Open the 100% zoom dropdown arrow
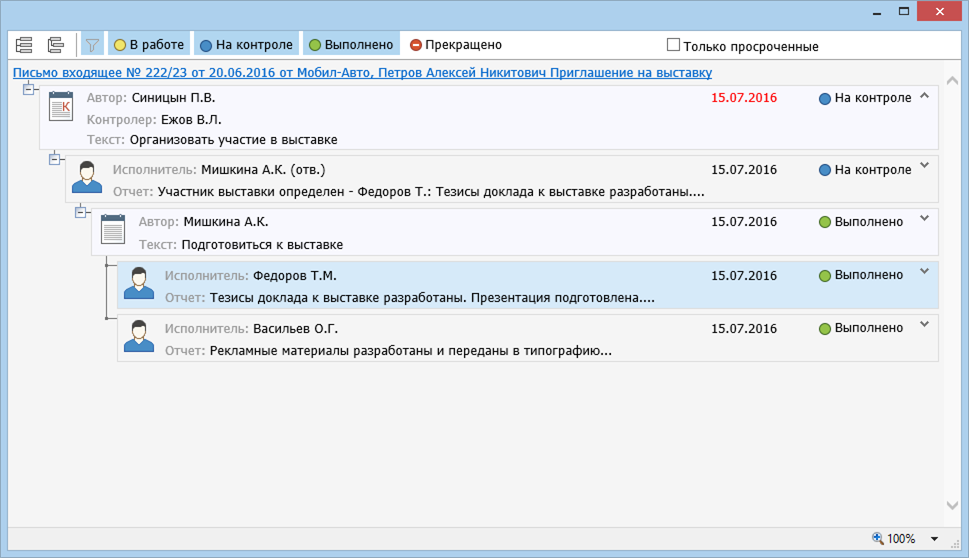The height and width of the screenshot is (558, 969). pyautogui.click(x=934, y=539)
